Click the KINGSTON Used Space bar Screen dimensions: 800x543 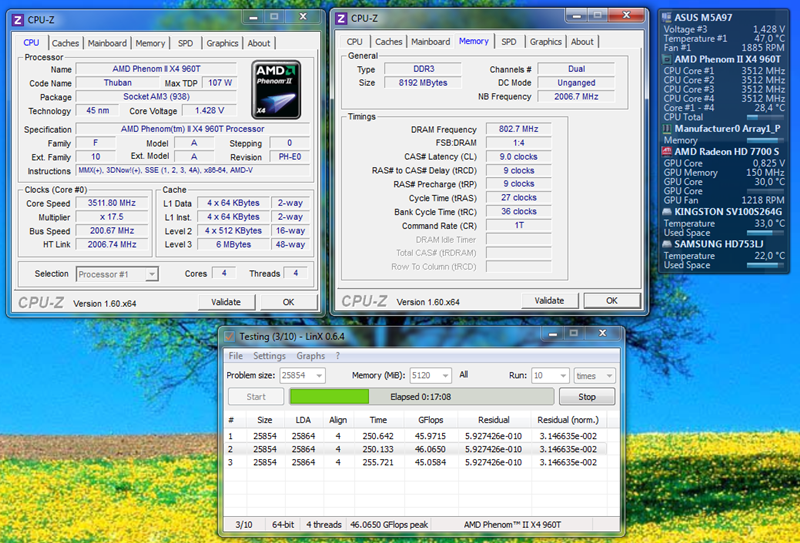pyautogui.click(x=763, y=233)
